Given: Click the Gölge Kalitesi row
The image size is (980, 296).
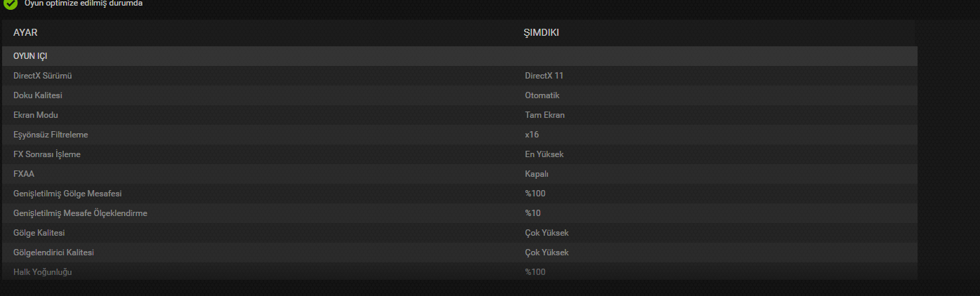Looking at the screenshot, I should 459,233.
